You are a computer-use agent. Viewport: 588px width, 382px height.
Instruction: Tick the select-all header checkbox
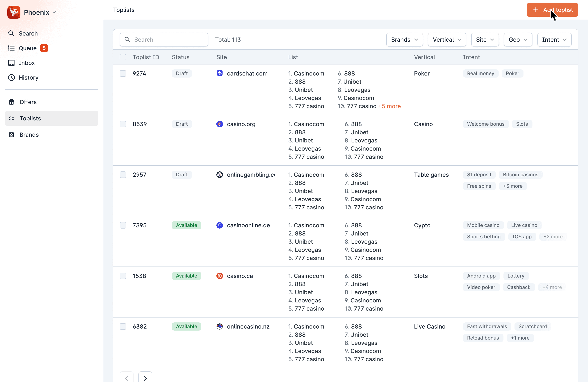[x=123, y=57]
